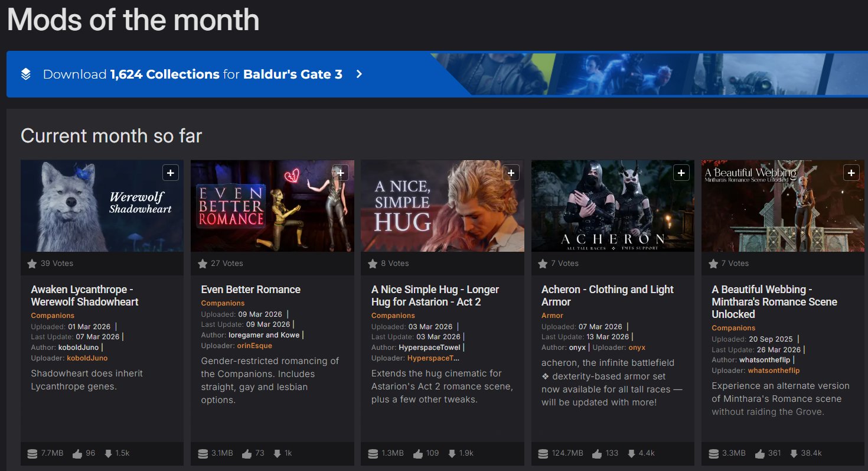The height and width of the screenshot is (471, 868).
Task: Click the Current month so far heading
Action: [112, 136]
